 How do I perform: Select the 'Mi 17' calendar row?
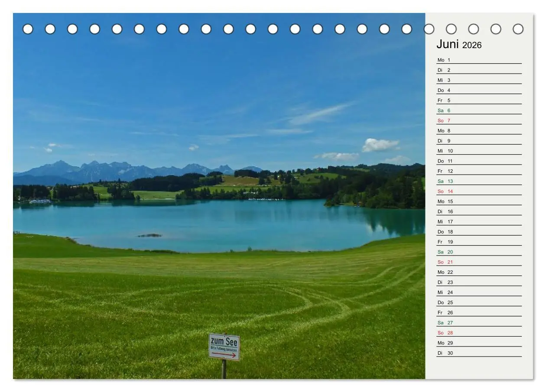pyautogui.click(x=479, y=221)
